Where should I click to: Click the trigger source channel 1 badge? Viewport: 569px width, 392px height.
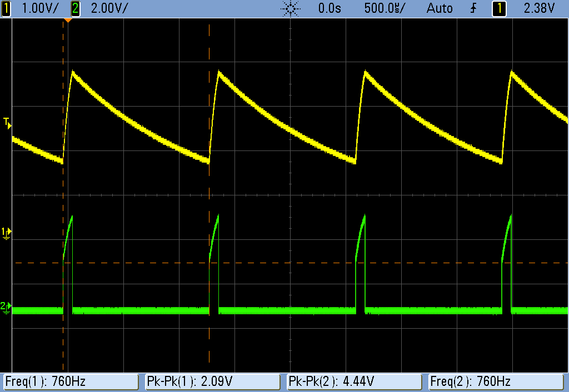coord(498,8)
